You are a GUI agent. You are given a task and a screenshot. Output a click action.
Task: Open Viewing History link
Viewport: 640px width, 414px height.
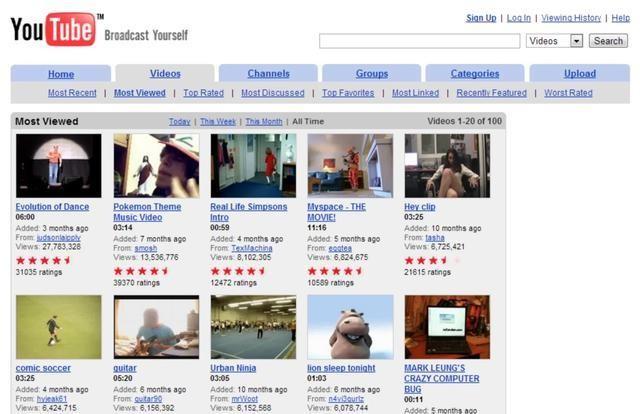(571, 18)
